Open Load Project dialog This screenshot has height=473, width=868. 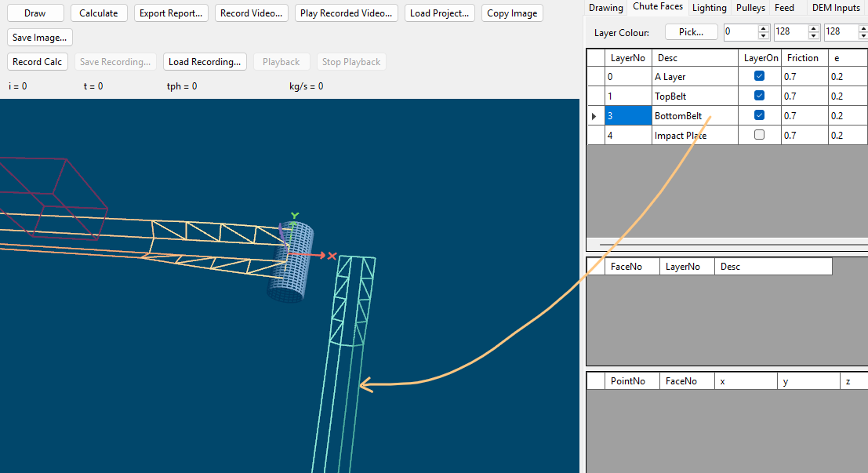coord(440,13)
